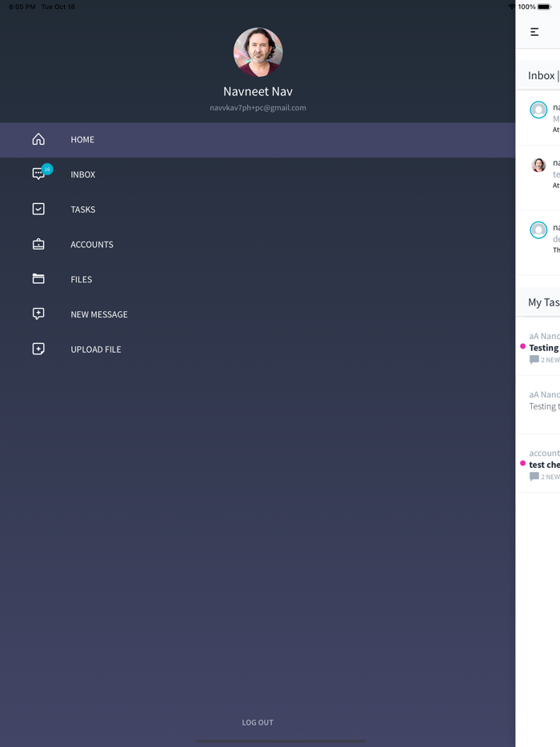
Task: Tap the battery indicator in status bar
Action: coord(544,6)
